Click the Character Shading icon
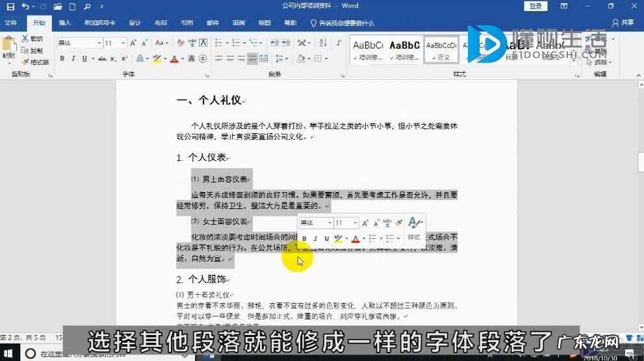This screenshot has height=361, width=644. pos(192,58)
